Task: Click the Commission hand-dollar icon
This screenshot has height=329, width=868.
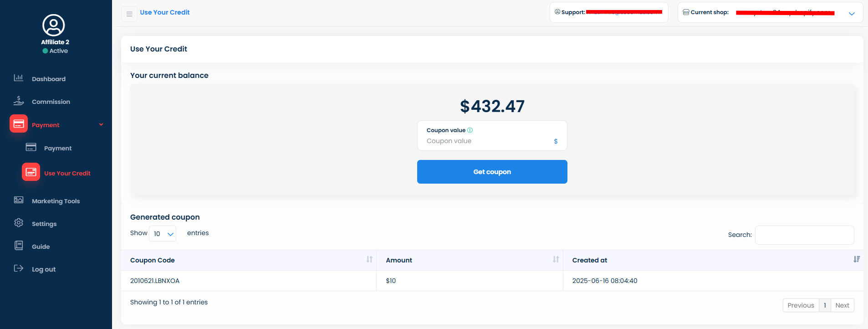Action: pyautogui.click(x=18, y=101)
